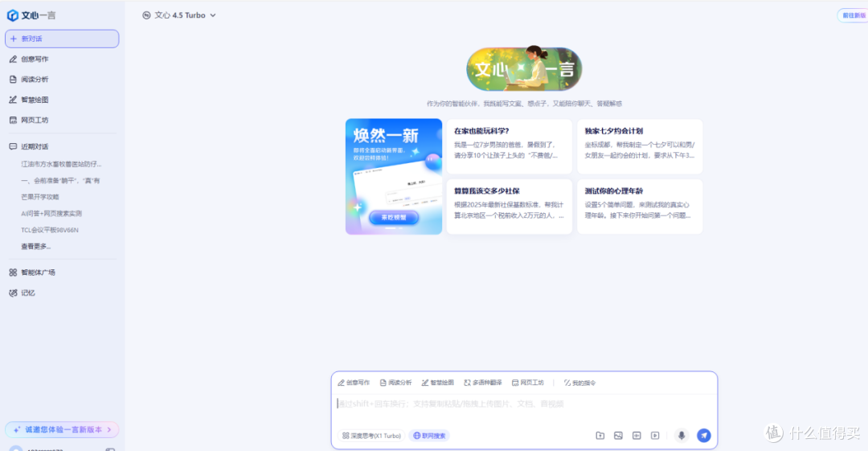Open 阅读分析 in the left sidebar
The image size is (868, 451).
click(29, 80)
